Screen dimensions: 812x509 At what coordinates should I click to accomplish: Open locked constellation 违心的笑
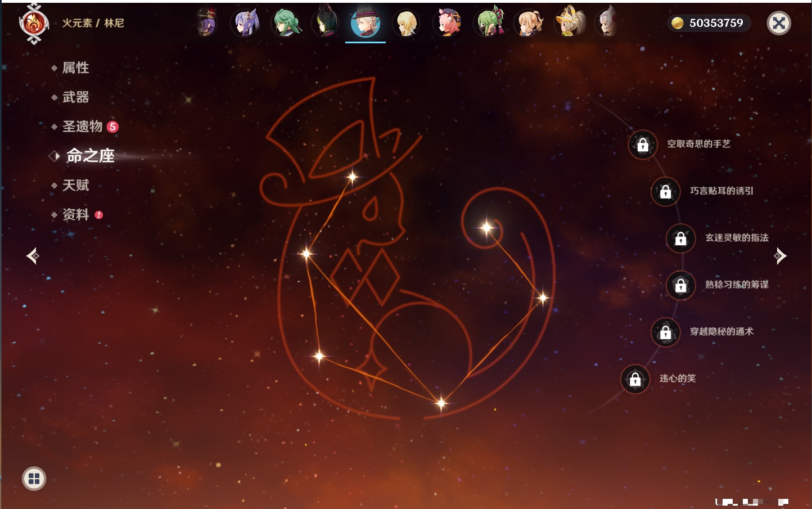tap(635, 380)
